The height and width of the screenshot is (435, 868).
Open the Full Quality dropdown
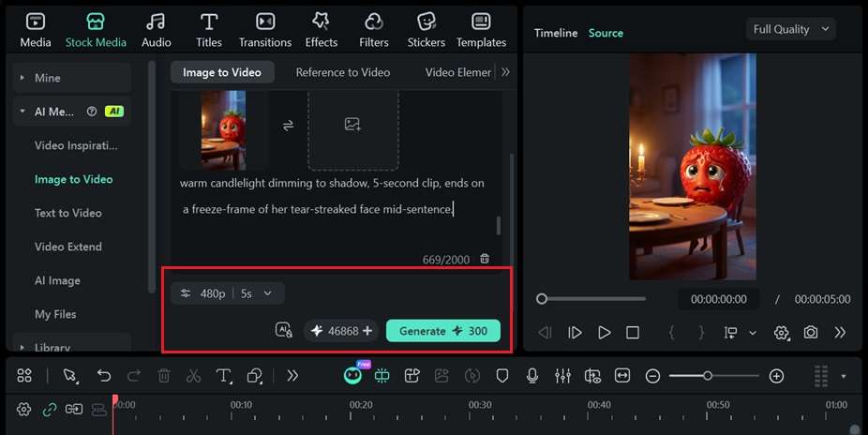790,29
